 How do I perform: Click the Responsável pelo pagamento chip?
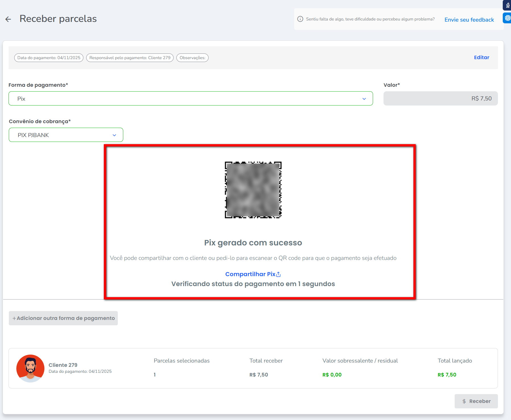pos(130,58)
